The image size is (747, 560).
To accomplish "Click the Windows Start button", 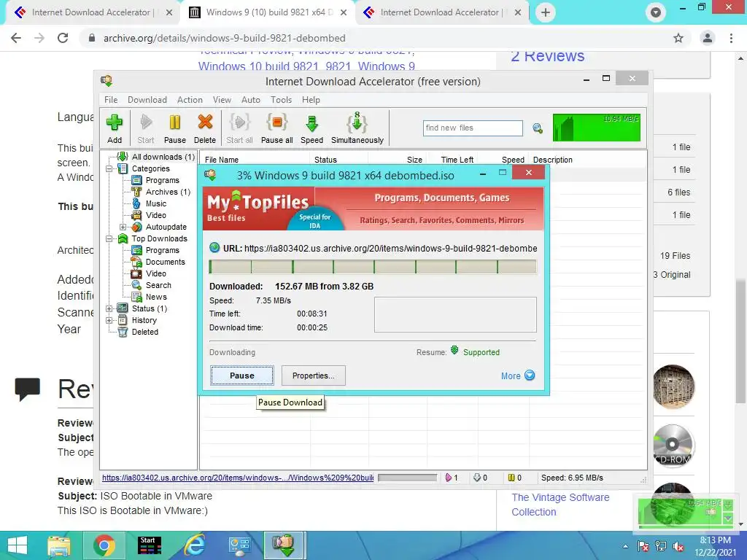I will click(x=18, y=545).
